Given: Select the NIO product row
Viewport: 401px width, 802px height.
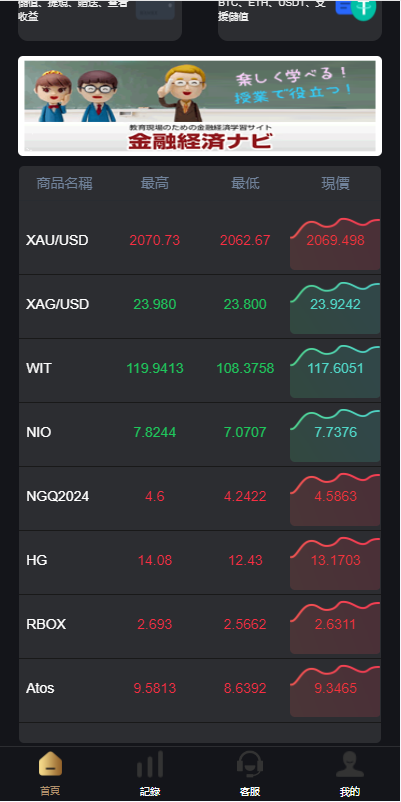Looking at the screenshot, I should click(200, 435).
